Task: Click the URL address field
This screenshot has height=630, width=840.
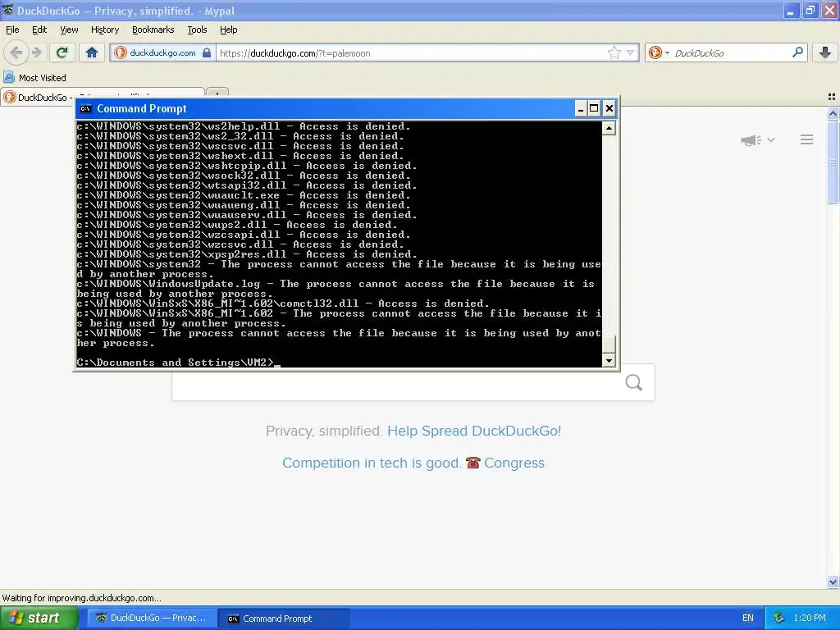Action: pyautogui.click(x=410, y=52)
